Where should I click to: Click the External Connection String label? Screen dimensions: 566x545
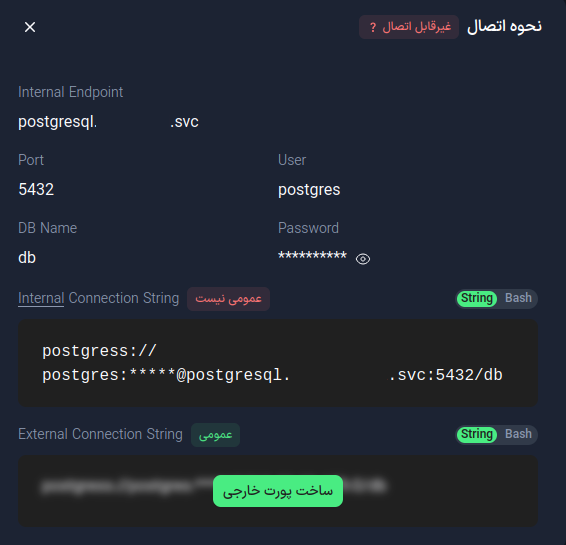tap(100, 434)
